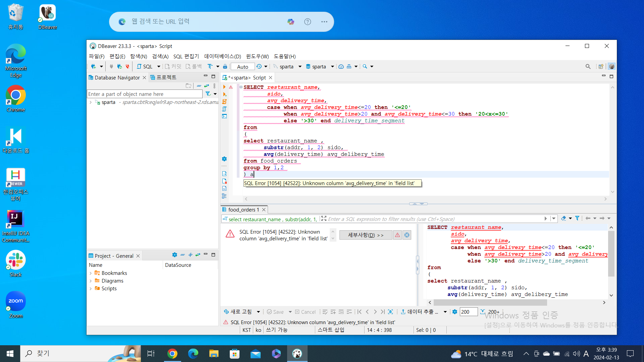644x362 pixels.
Task: Open the global search icon at top right
Action: (x=588, y=66)
